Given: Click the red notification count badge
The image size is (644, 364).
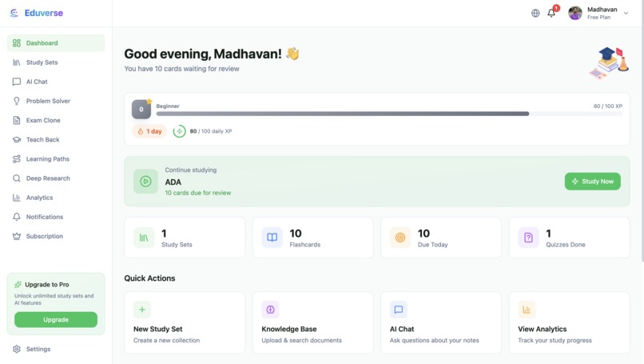Looking at the screenshot, I should click(x=556, y=8).
